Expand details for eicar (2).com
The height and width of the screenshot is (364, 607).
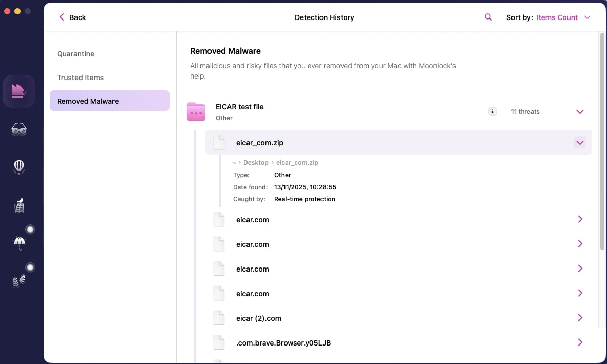click(580, 318)
